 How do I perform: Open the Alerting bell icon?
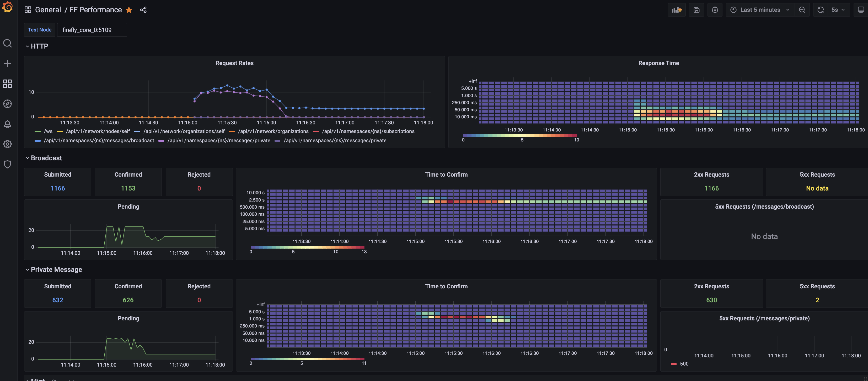[7, 124]
